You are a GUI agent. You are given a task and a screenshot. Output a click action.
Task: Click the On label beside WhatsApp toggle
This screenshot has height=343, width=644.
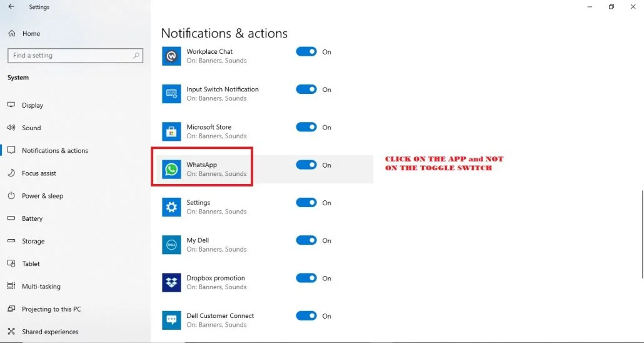tap(326, 165)
